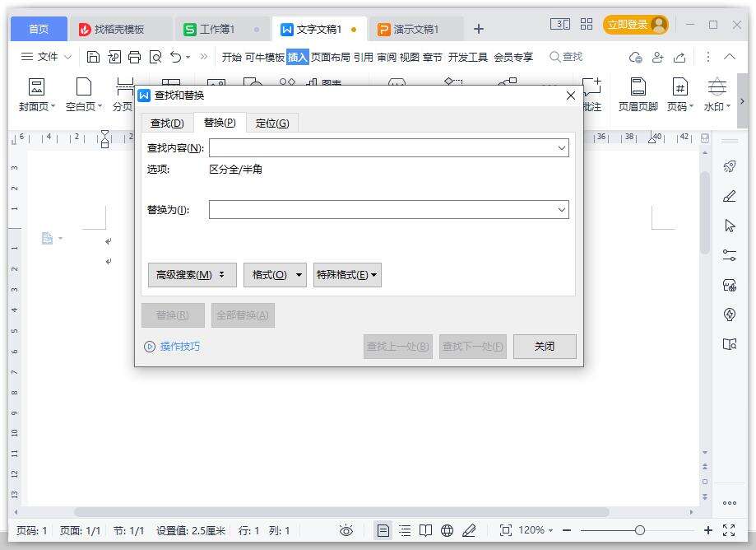Click the pen edit icon in right sidebar
756x550 pixels.
(x=730, y=196)
